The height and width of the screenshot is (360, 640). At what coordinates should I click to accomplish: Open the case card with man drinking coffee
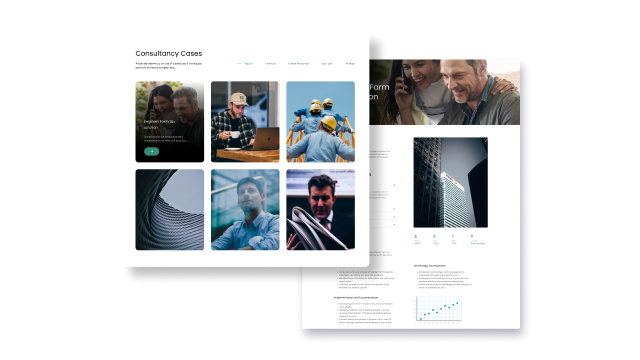pyautogui.click(x=245, y=122)
